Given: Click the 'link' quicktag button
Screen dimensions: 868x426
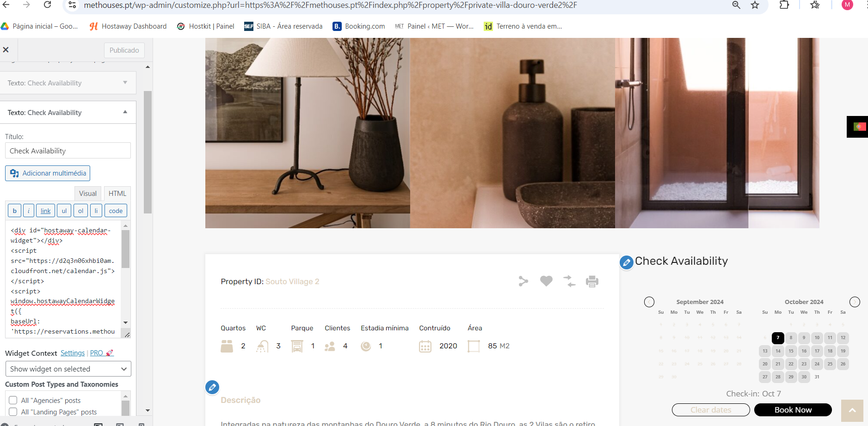Looking at the screenshot, I should point(46,211).
